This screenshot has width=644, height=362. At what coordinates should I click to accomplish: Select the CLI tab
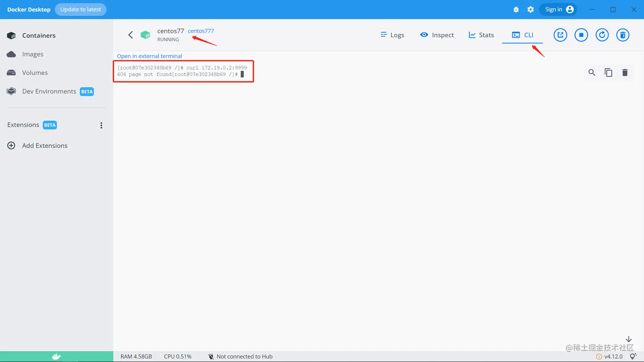[523, 35]
